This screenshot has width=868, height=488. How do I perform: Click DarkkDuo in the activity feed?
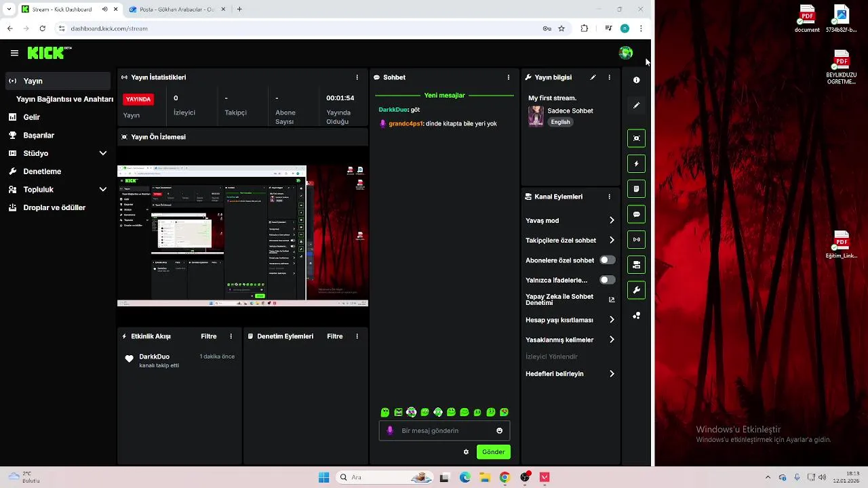(x=154, y=357)
